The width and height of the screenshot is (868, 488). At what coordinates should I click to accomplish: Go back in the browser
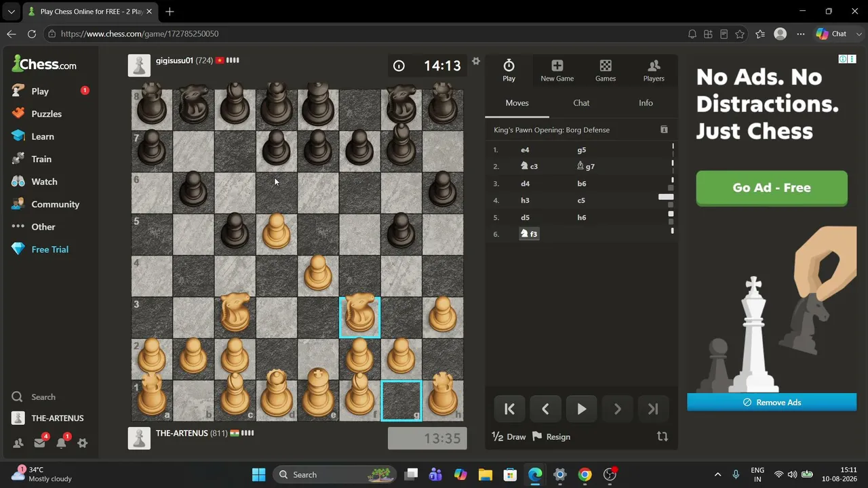[x=11, y=34]
